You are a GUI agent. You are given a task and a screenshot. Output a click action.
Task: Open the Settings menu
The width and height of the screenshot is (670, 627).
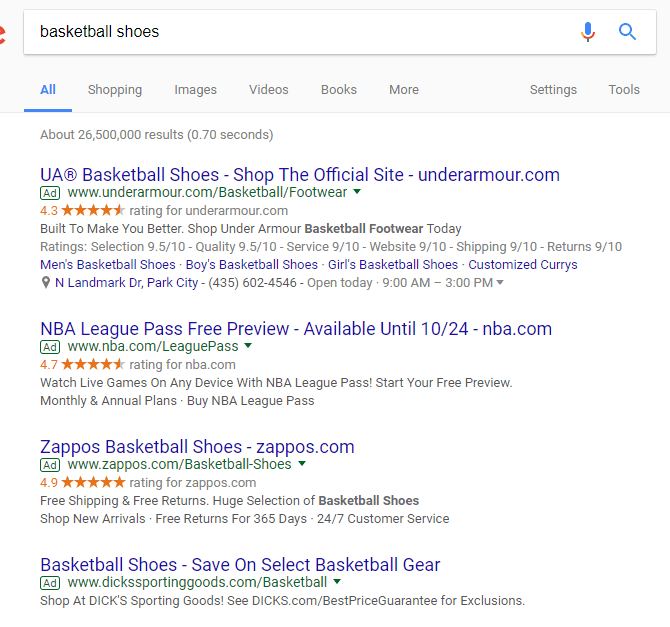[x=553, y=90]
